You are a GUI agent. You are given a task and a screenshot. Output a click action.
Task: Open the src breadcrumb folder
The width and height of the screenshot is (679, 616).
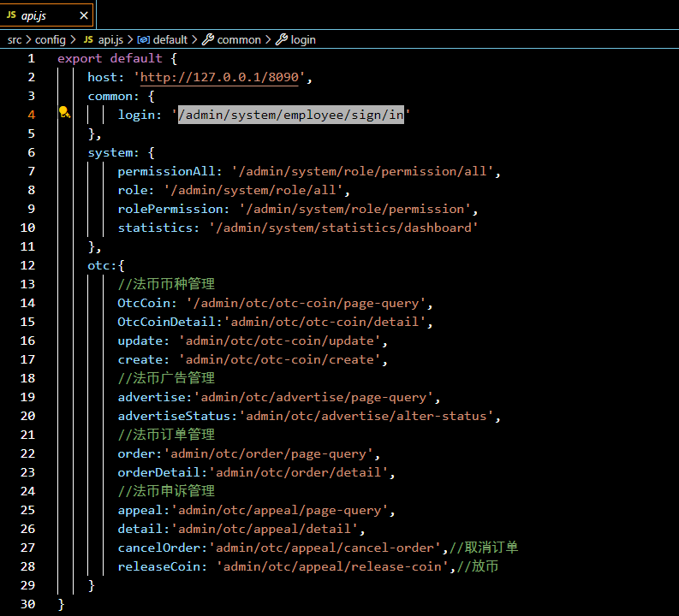pos(15,39)
